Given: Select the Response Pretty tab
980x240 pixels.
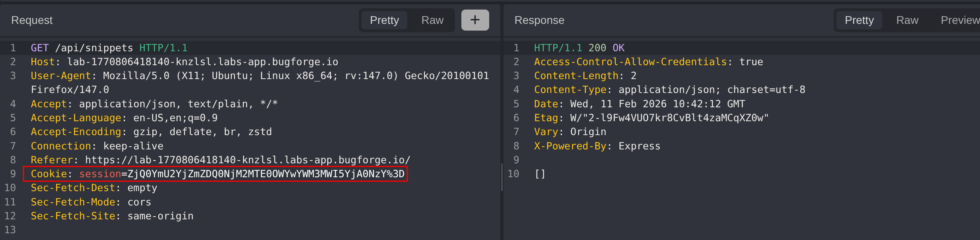Looking at the screenshot, I should [859, 20].
